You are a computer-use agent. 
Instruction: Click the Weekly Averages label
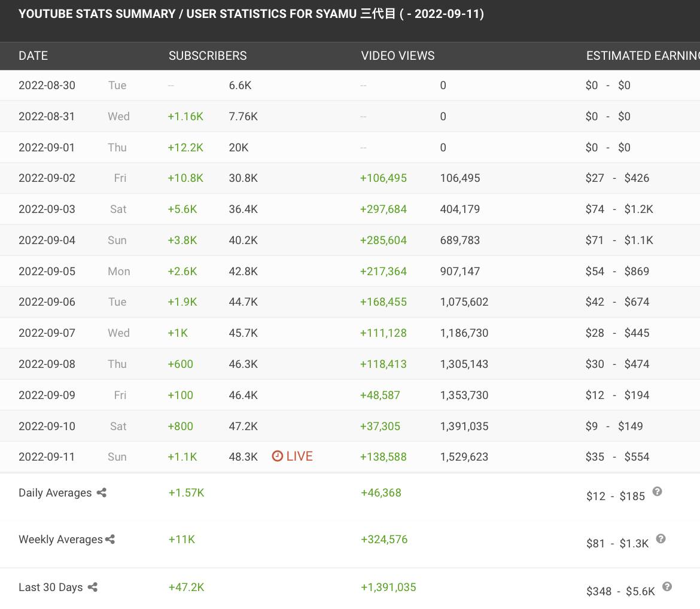60,540
